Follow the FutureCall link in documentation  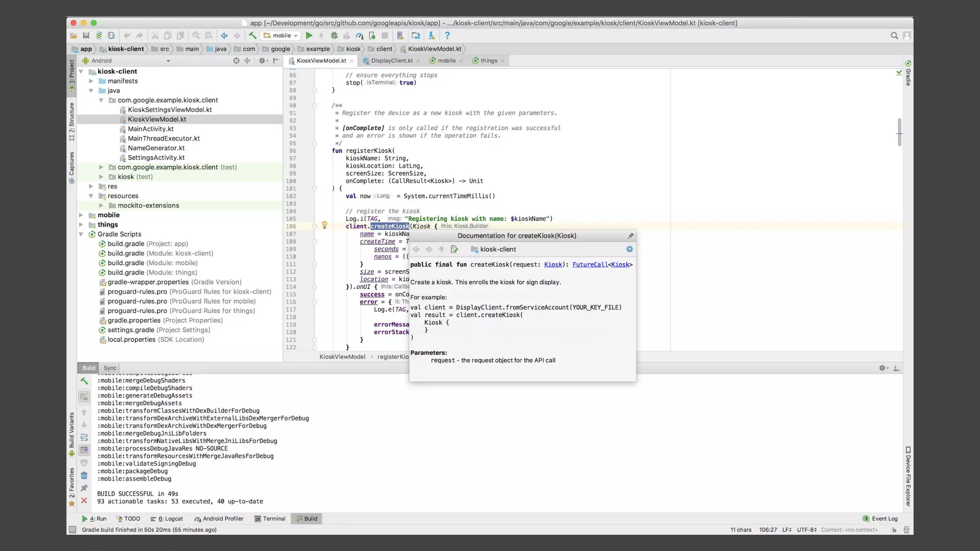tap(590, 264)
